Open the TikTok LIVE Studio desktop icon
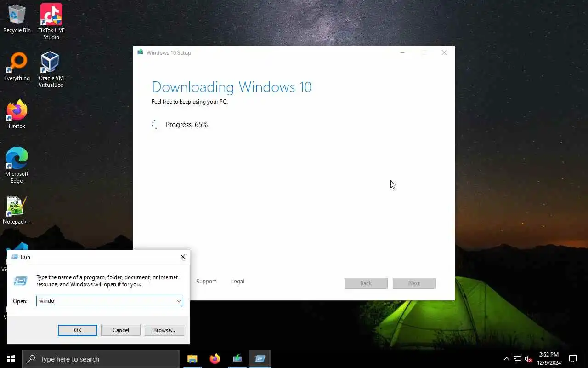 51,22
